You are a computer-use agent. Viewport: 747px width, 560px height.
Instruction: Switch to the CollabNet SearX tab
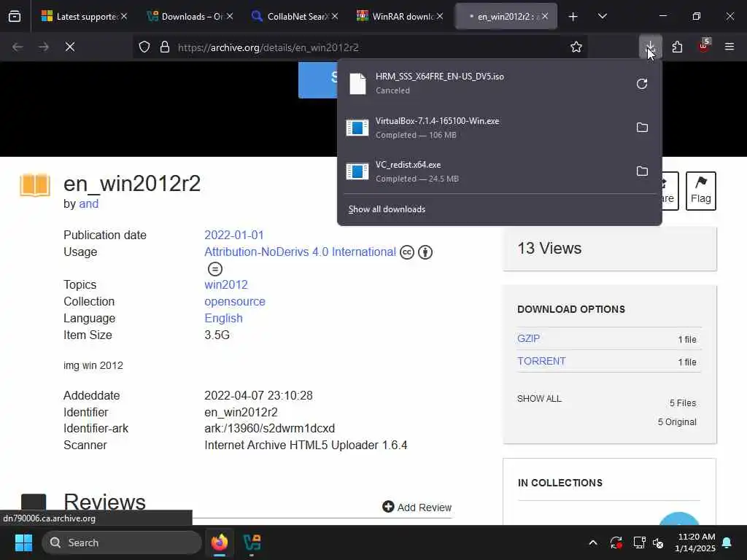pyautogui.click(x=295, y=17)
